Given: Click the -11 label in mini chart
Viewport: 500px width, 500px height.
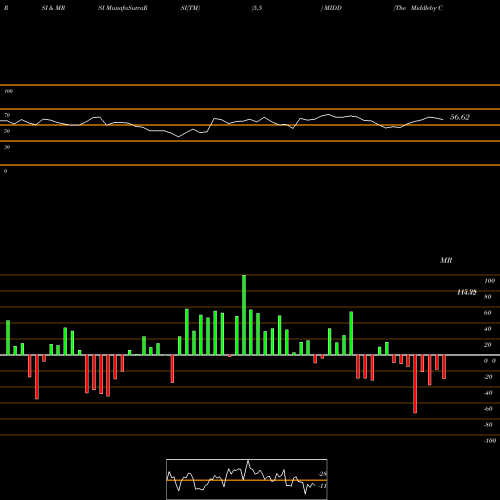Looking at the screenshot, I should [x=323, y=486].
